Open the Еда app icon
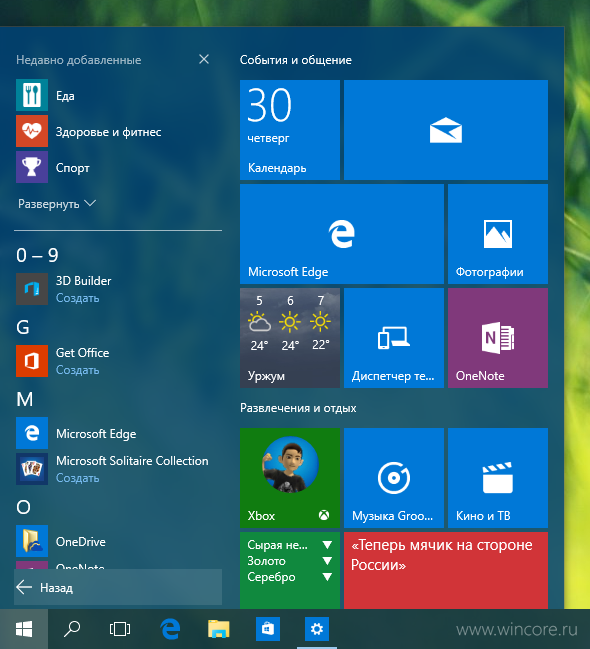Screen dimensions: 590x649 (32, 95)
